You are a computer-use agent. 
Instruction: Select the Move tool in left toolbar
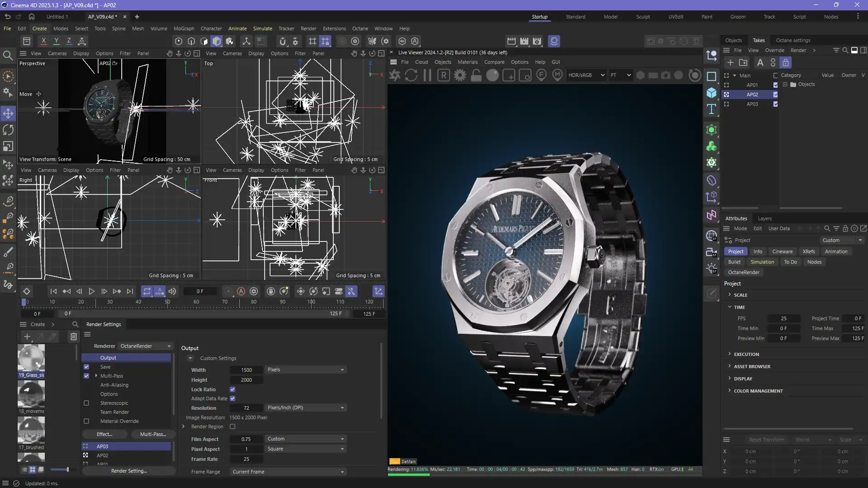(x=8, y=113)
